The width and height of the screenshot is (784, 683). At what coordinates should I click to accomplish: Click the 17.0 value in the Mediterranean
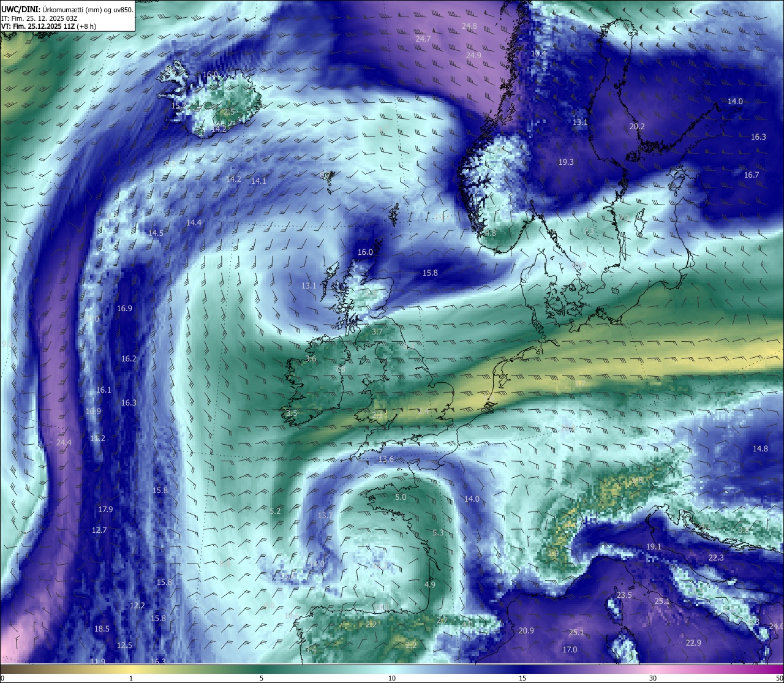(570, 650)
